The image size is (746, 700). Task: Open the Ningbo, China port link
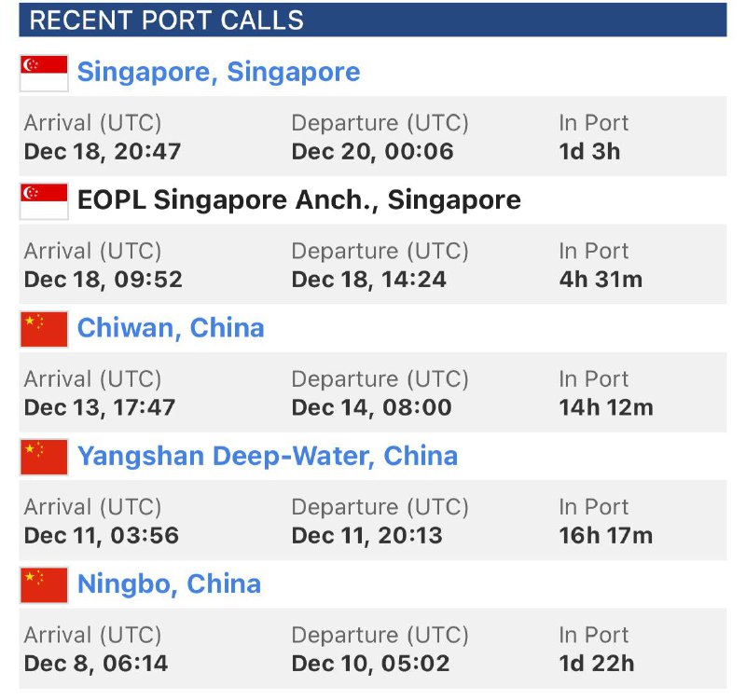click(x=169, y=584)
